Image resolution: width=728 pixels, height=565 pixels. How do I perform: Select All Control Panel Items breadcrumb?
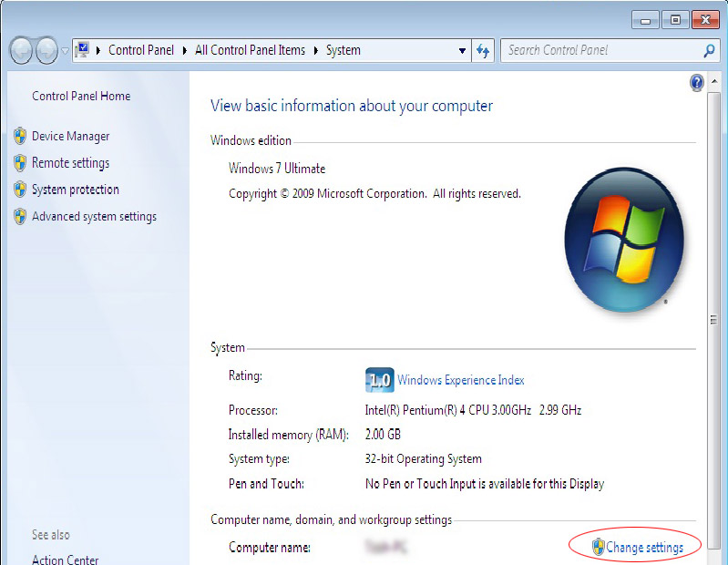pyautogui.click(x=251, y=50)
